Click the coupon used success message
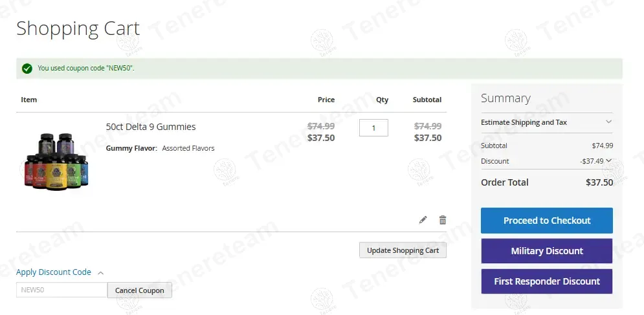The image size is (644, 315). (86, 68)
